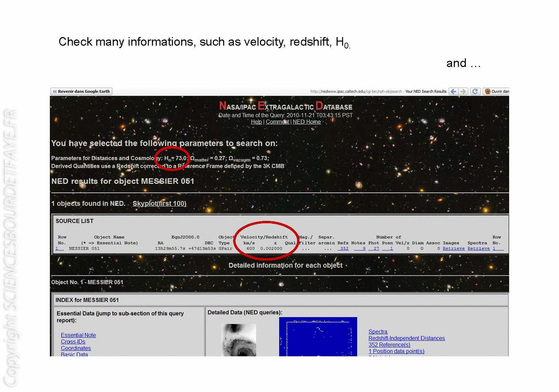
Task: Click the GPair object type cell
Action: click(x=225, y=248)
